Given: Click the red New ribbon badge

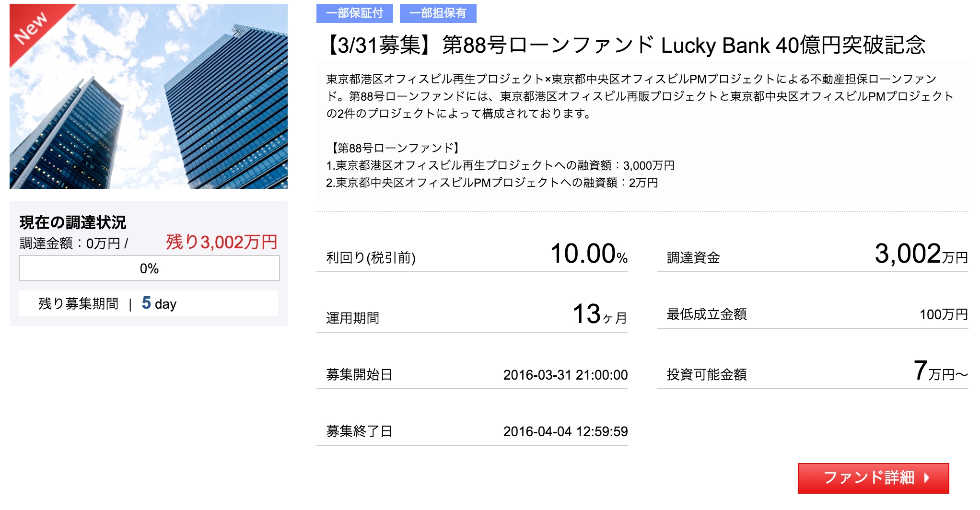Looking at the screenshot, I should click(x=36, y=30).
